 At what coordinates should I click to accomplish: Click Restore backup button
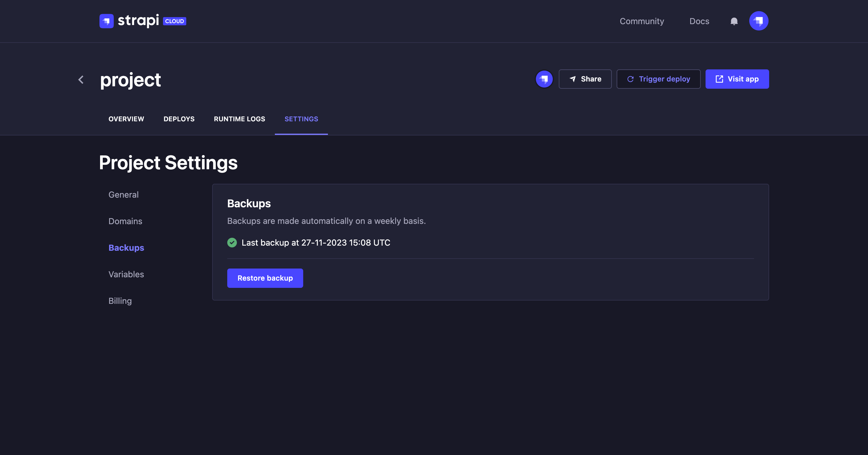click(x=265, y=278)
